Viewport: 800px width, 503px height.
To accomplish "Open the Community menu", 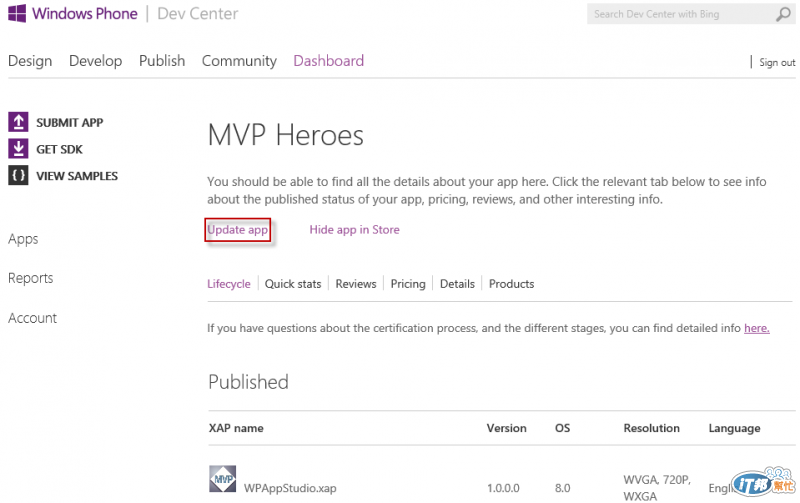I will [239, 61].
